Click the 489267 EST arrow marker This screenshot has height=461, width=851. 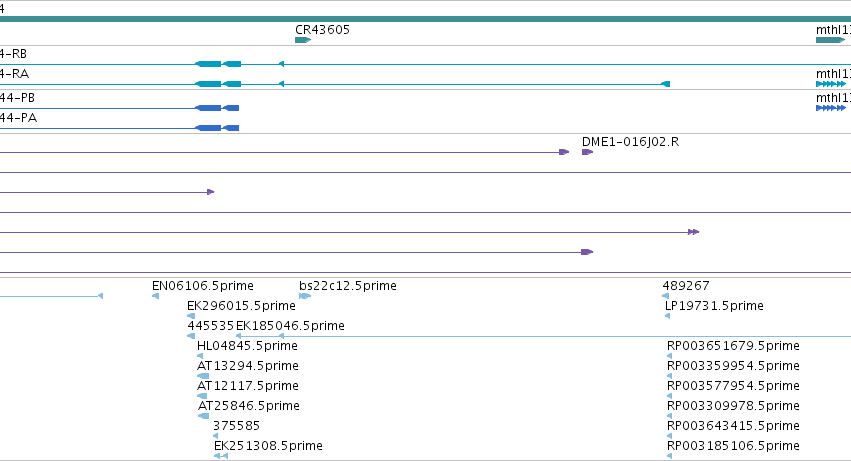click(x=665, y=296)
